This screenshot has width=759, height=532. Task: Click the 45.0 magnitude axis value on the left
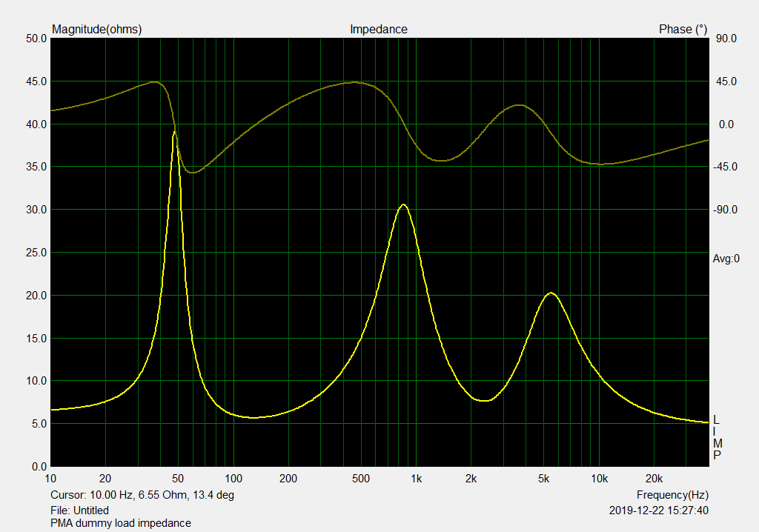(36, 82)
